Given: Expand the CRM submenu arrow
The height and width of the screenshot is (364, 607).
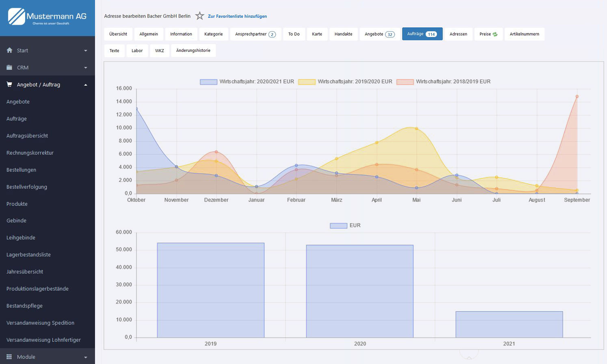Looking at the screenshot, I should 86,68.
